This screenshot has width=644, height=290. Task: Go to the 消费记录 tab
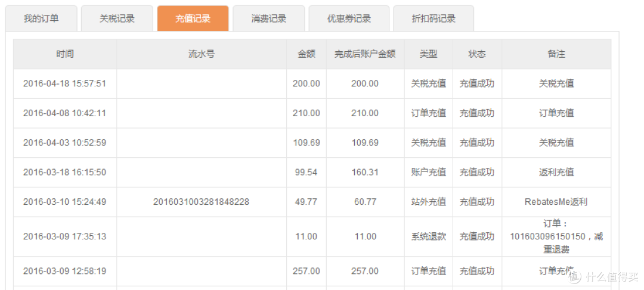click(x=268, y=18)
